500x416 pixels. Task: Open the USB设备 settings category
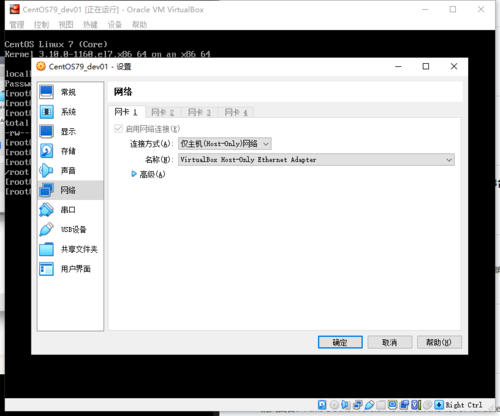[70, 229]
